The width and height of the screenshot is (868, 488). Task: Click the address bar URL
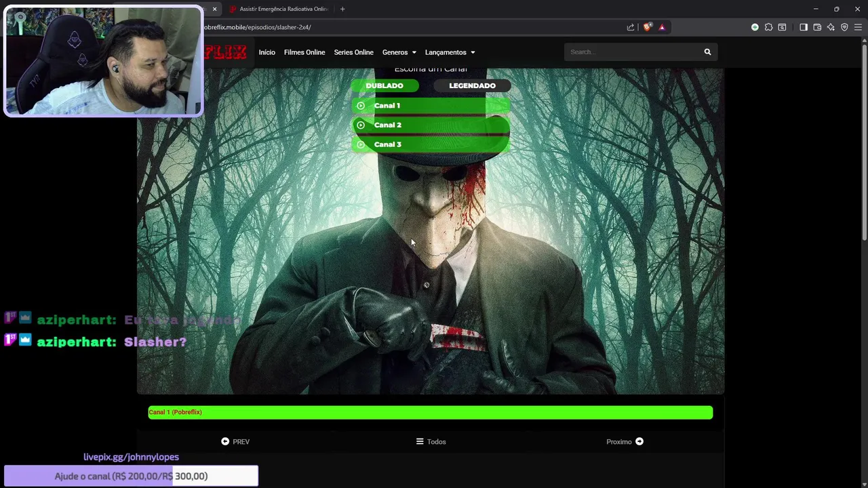tap(258, 27)
